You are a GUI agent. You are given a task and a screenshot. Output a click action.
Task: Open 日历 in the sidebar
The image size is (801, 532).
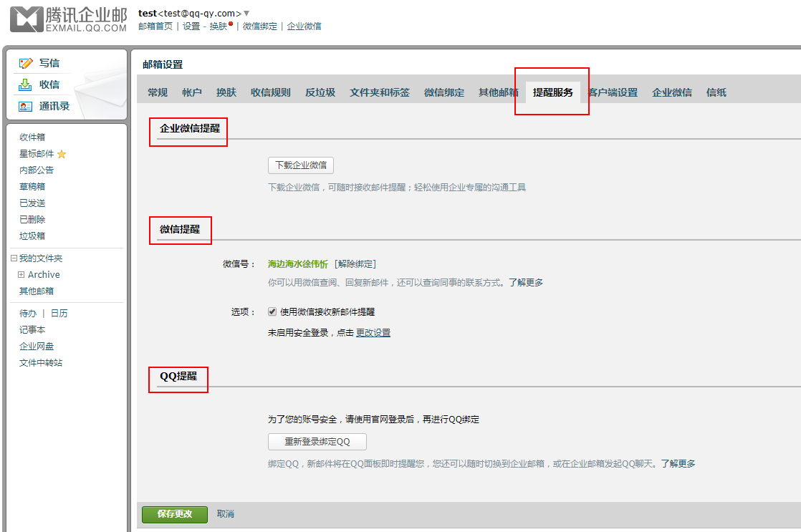tap(59, 314)
